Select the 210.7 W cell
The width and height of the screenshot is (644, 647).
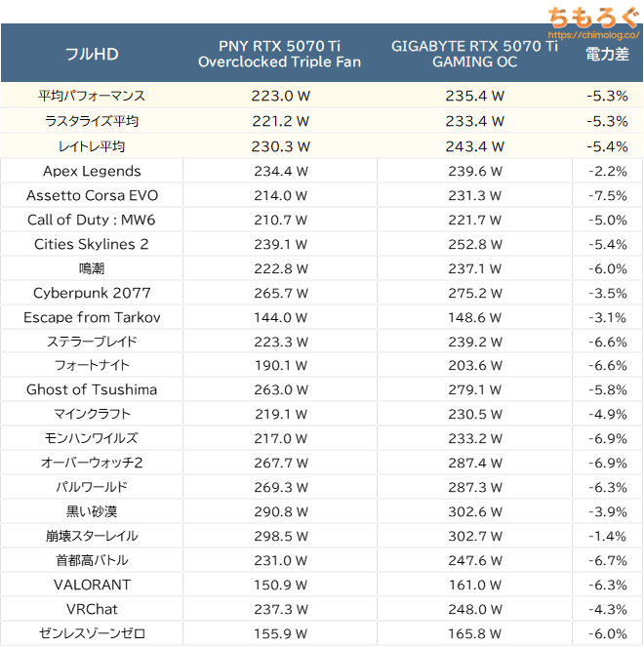pyautogui.click(x=281, y=220)
